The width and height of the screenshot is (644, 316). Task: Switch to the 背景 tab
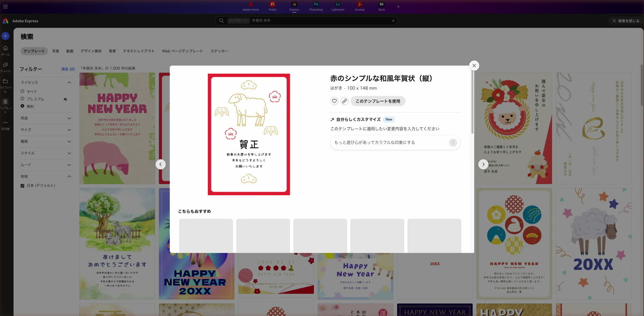112,51
